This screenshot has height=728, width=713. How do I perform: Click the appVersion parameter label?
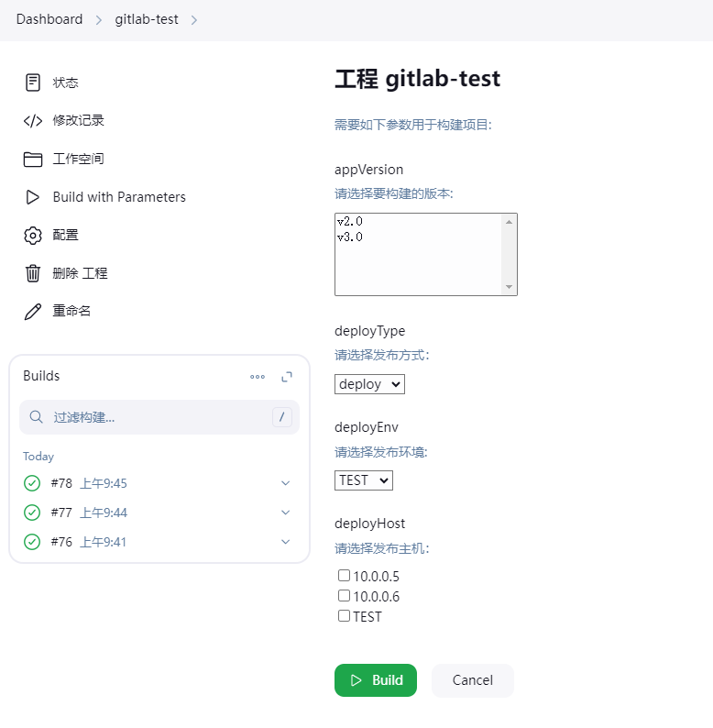(x=368, y=170)
